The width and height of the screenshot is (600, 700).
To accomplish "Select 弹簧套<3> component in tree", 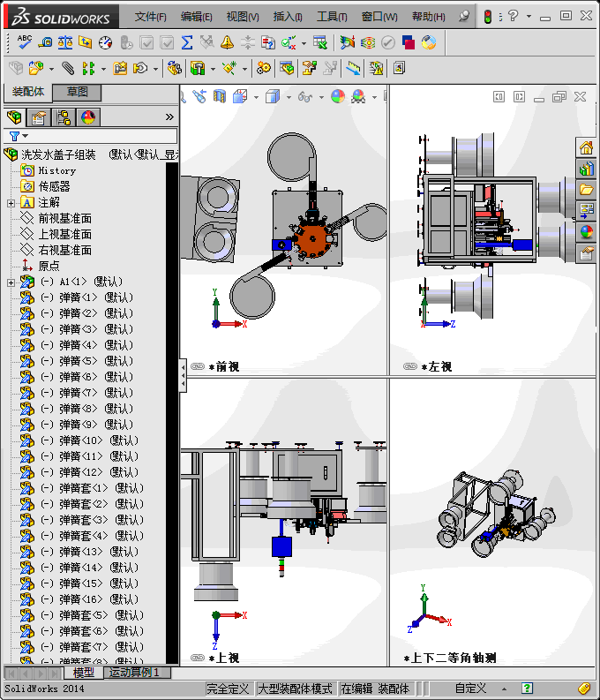I will pos(83,520).
